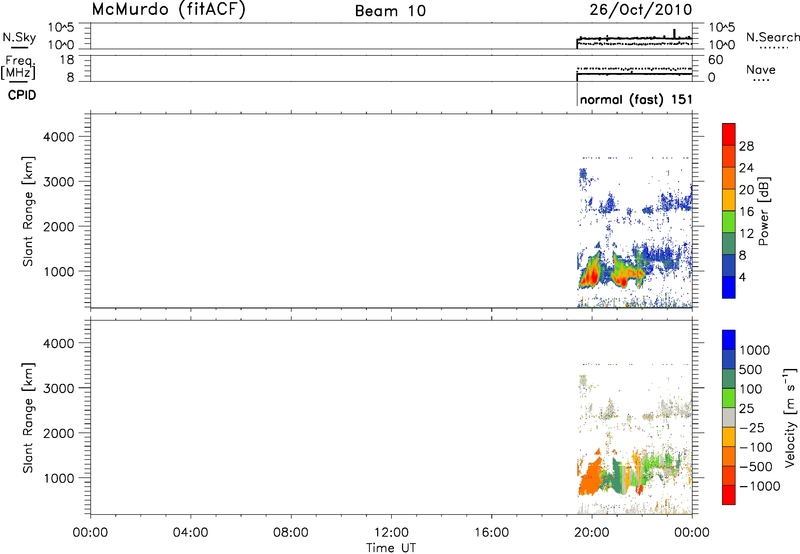The image size is (800, 554).
Task: Click the N.Sky axis label
Action: pyautogui.click(x=19, y=37)
